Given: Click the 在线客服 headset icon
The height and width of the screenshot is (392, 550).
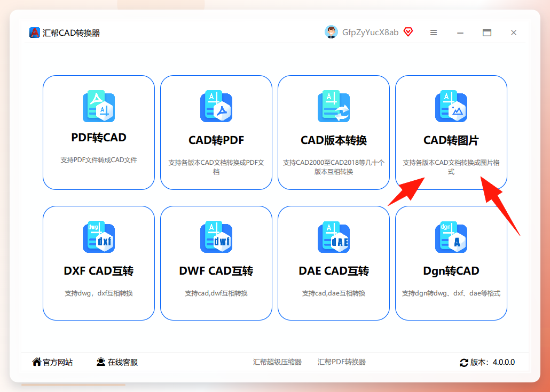Looking at the screenshot, I should (x=101, y=362).
